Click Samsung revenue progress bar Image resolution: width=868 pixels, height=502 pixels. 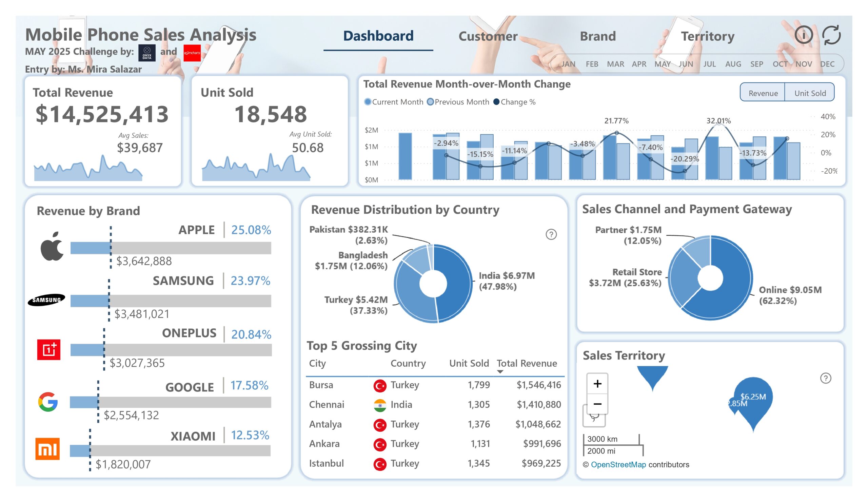pos(171,301)
